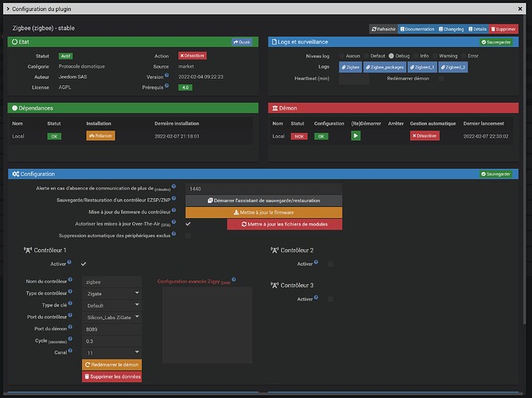The image size is (532, 398).
Task: Expand the Port du contrôleur dropdown
Action: [x=112, y=317]
